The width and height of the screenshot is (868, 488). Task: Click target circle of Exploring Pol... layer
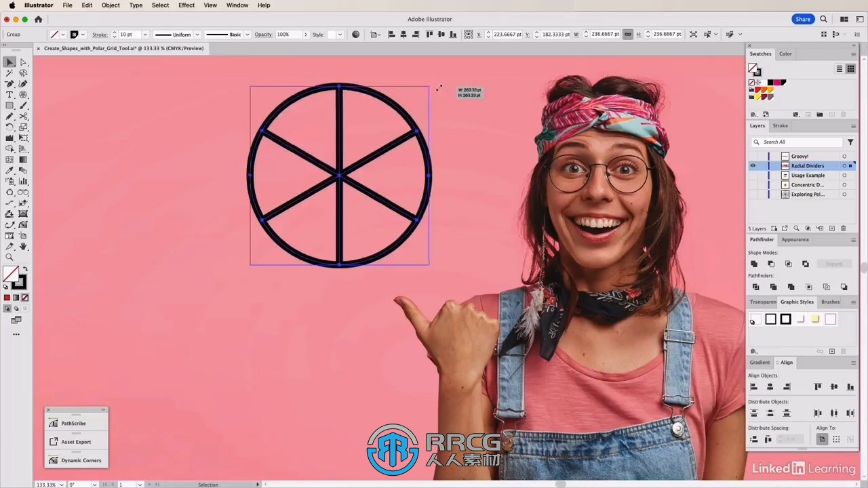click(x=844, y=195)
